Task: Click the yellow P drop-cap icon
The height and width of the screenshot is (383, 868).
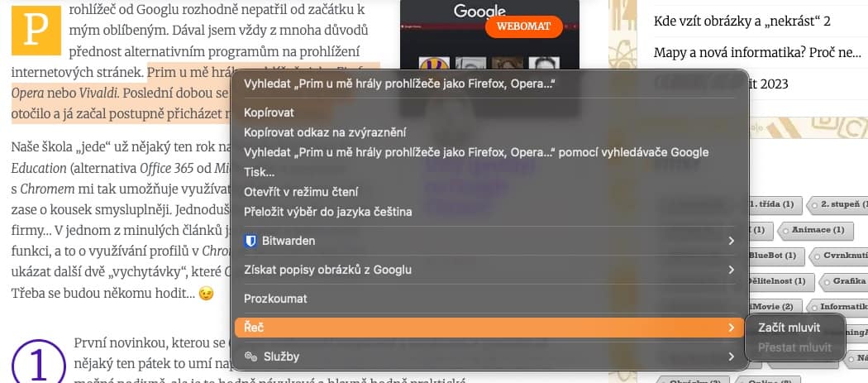Action: pos(36,31)
